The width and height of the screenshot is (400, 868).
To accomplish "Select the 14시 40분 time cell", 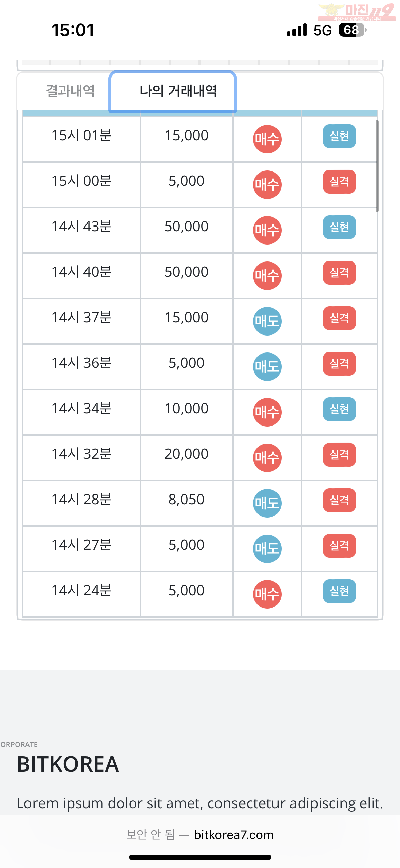I will click(x=81, y=276).
